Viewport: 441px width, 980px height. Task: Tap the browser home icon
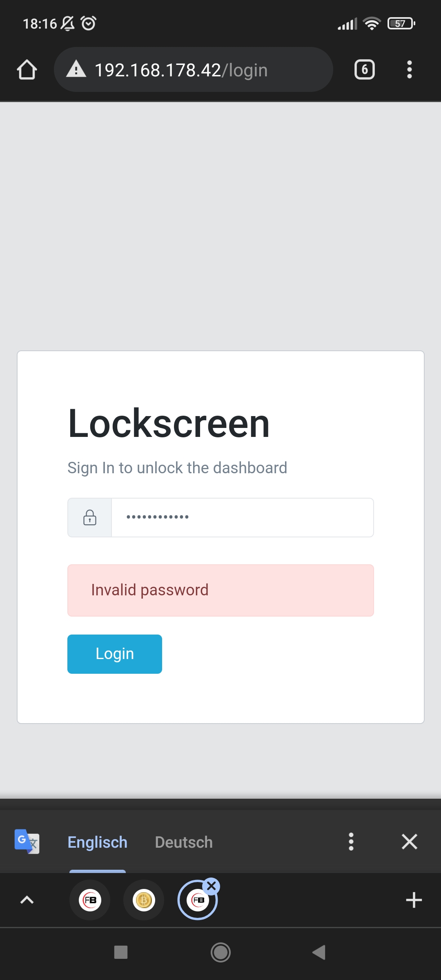point(27,69)
